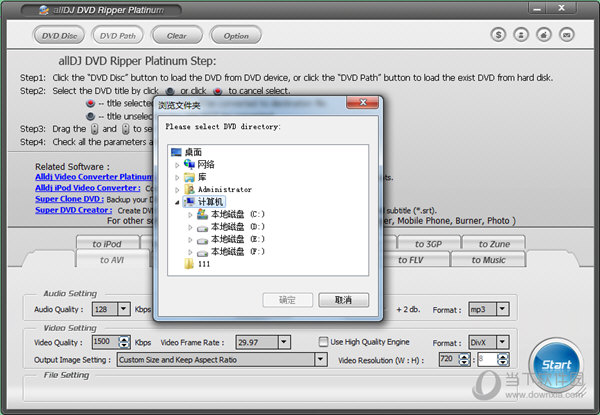The height and width of the screenshot is (415, 600).
Task: Click the Video Quality spinner arrows
Action: tap(124, 342)
